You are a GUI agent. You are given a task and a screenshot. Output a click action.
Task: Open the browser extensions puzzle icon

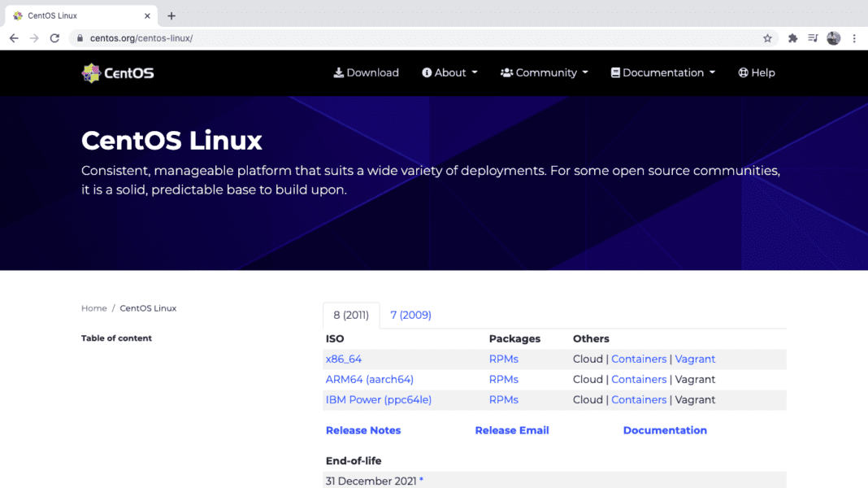[792, 37]
